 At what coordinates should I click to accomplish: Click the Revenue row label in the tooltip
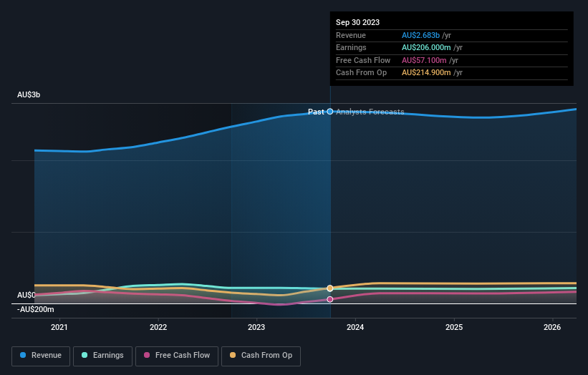point(351,35)
